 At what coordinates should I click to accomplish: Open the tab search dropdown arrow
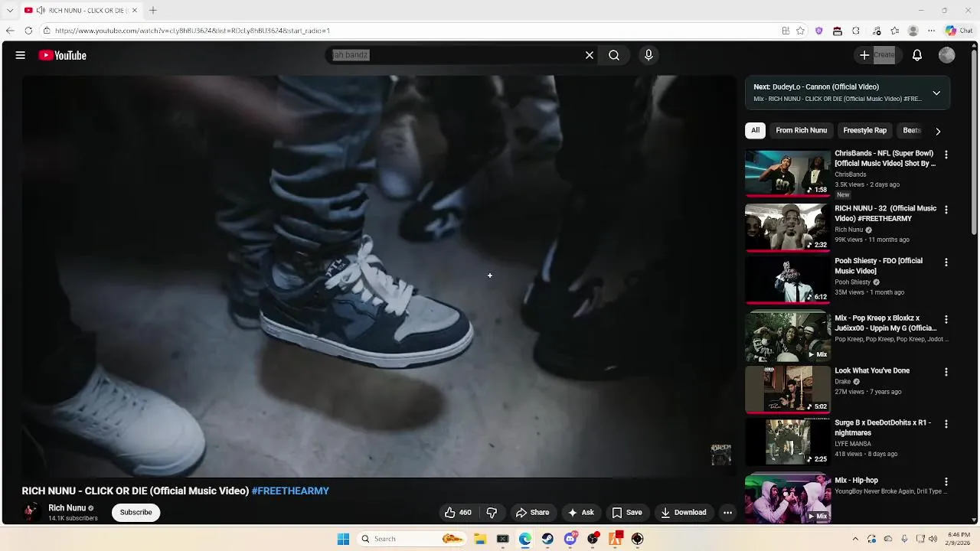(9, 10)
